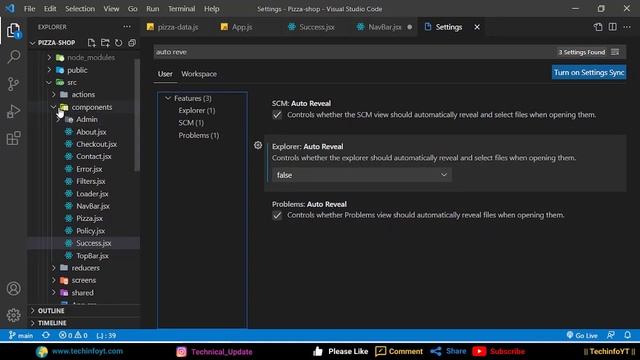Open editor more actions menu
Screen dimensions: 640x360
pyautogui.click(x=627, y=27)
